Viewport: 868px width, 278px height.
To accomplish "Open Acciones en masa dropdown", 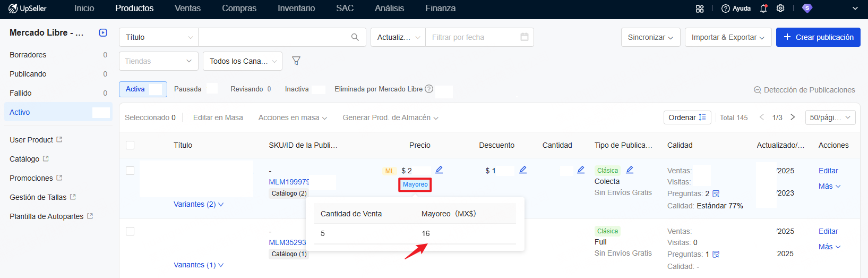I will pos(293,117).
